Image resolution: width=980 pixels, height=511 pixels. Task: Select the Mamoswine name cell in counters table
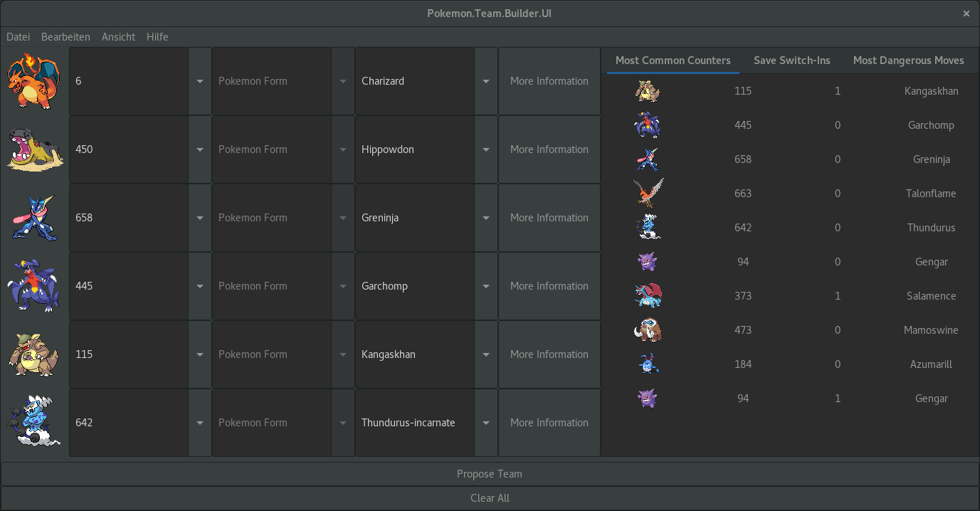[931, 330]
